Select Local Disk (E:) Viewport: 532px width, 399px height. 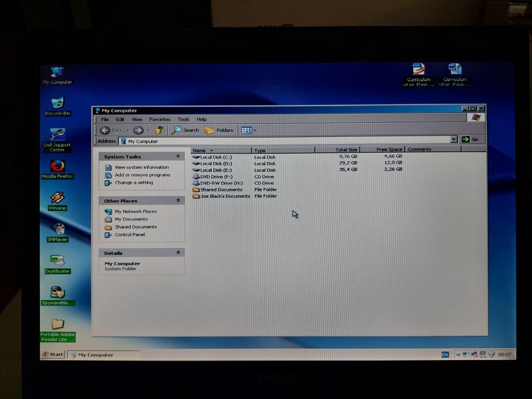pyautogui.click(x=212, y=170)
